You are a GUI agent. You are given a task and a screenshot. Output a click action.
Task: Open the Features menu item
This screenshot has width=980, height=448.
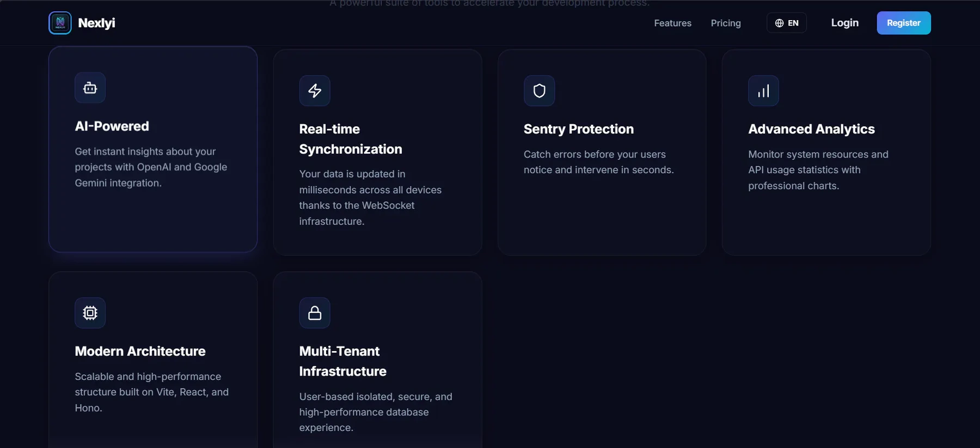click(x=672, y=23)
